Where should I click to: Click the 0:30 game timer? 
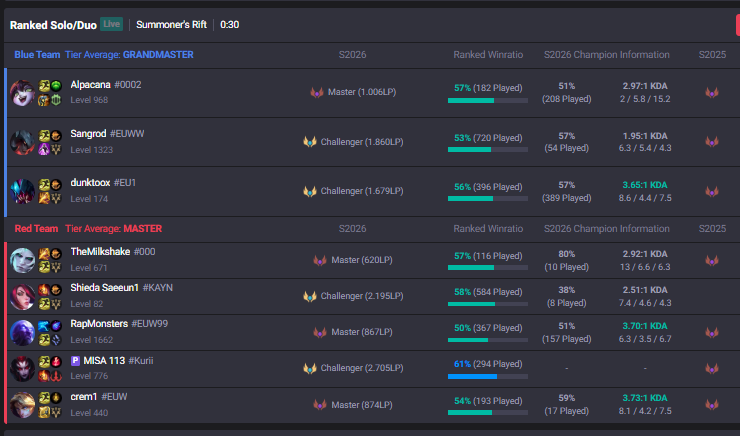[x=229, y=25]
